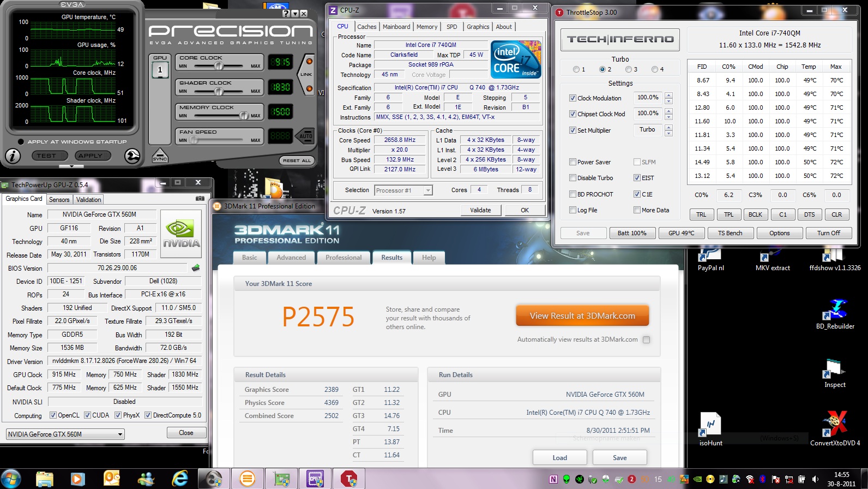Switch to the Caches tab in CPU-Z
This screenshot has height=489, width=868.
(x=366, y=27)
